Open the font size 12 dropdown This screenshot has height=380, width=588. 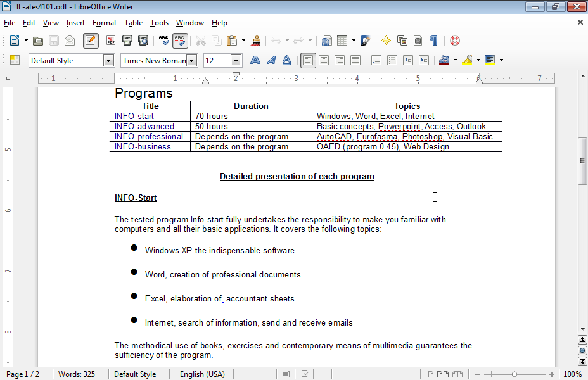236,60
